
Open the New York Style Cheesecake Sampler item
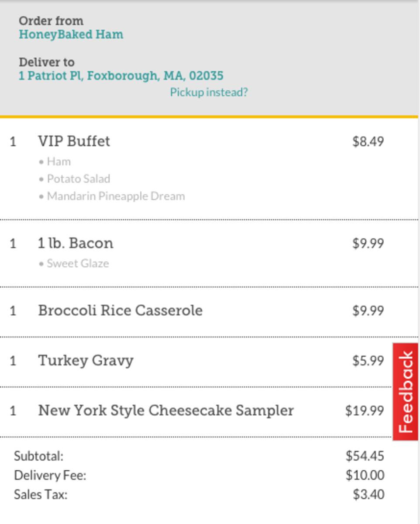166,410
